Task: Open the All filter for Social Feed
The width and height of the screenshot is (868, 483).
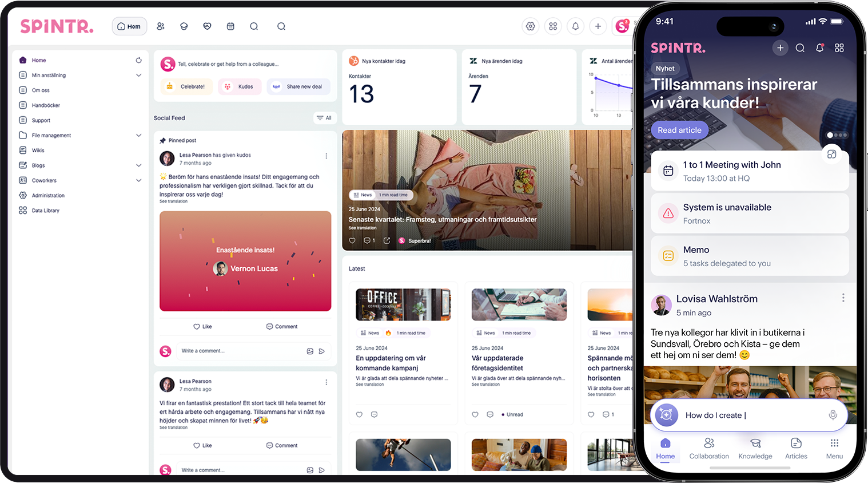Action: (324, 118)
